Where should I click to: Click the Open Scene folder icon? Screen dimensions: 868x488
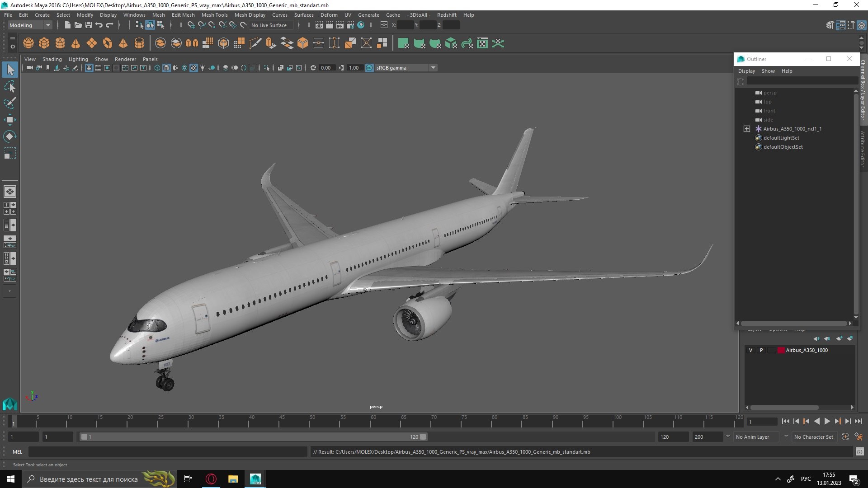coord(78,25)
